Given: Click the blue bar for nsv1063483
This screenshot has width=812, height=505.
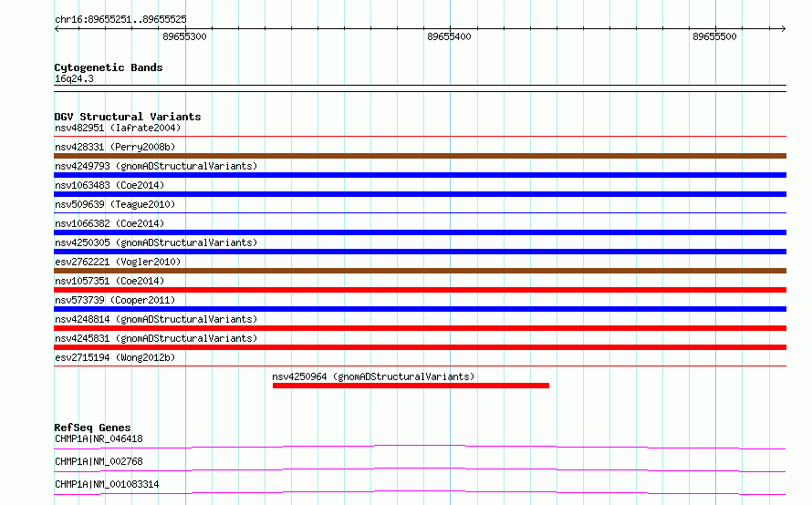Looking at the screenshot, I should [x=420, y=194].
